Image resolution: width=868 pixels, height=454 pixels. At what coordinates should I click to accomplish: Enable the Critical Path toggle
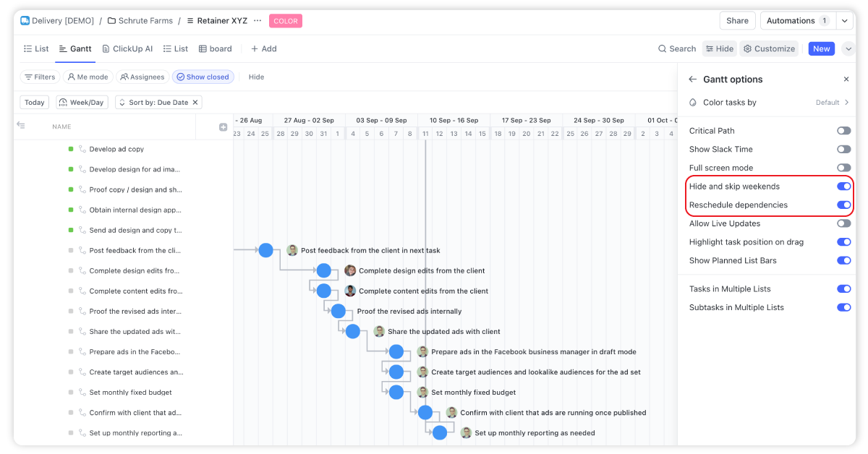[843, 131]
